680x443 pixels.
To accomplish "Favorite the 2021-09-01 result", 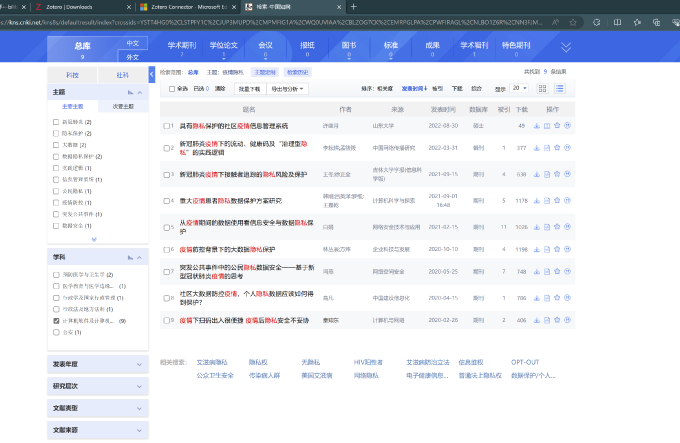I will click(x=557, y=200).
